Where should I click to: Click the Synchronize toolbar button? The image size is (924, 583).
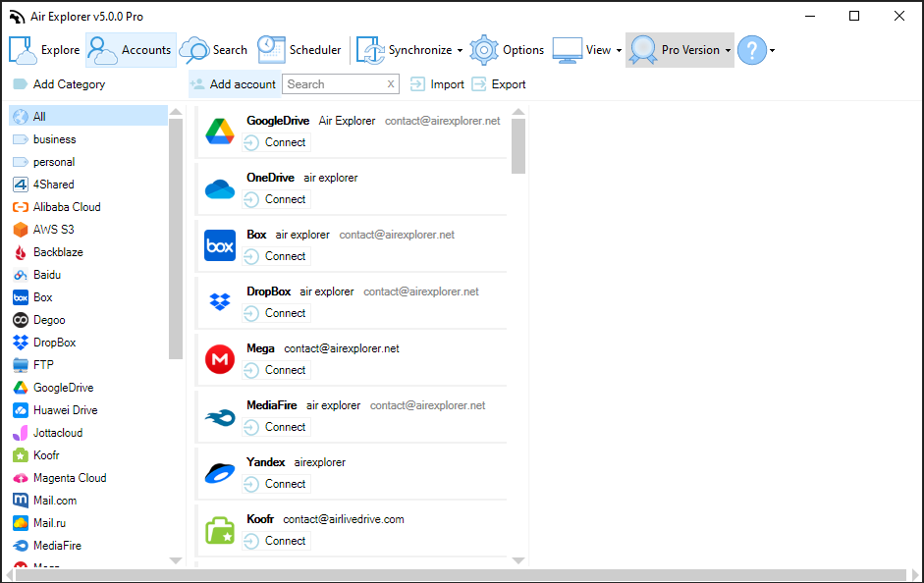(x=405, y=50)
